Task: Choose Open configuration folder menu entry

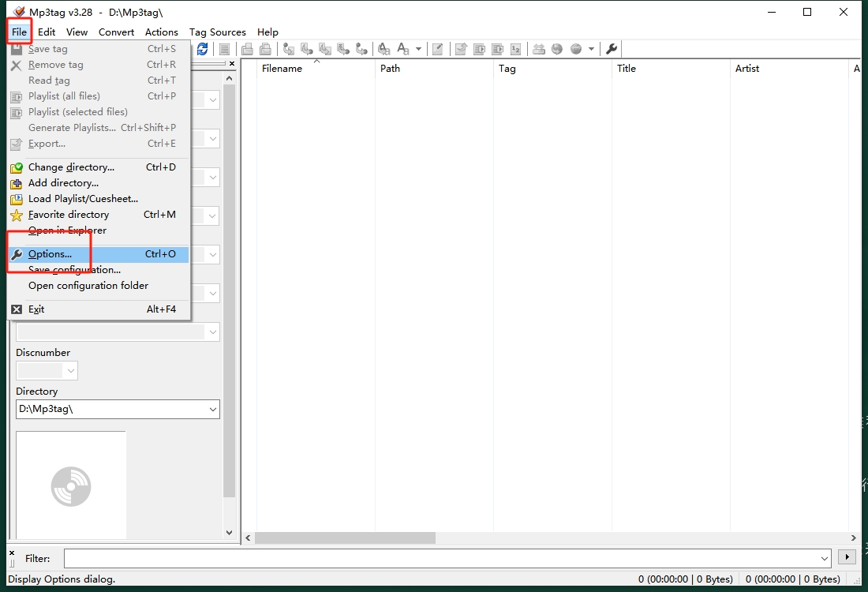Action: click(x=99, y=286)
